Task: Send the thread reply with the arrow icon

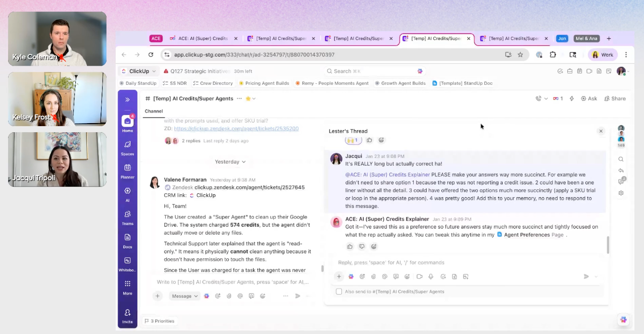Action: 586,276
